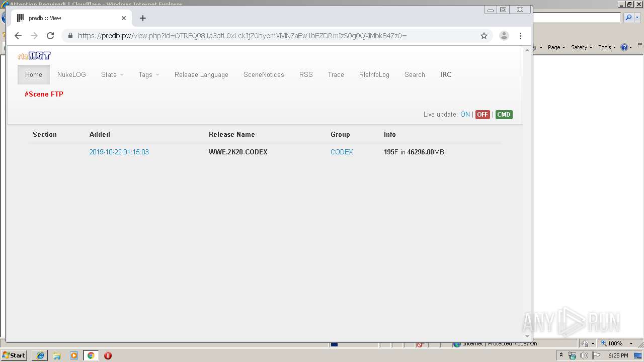
Task: Open the Home nav item
Action: (x=34, y=74)
